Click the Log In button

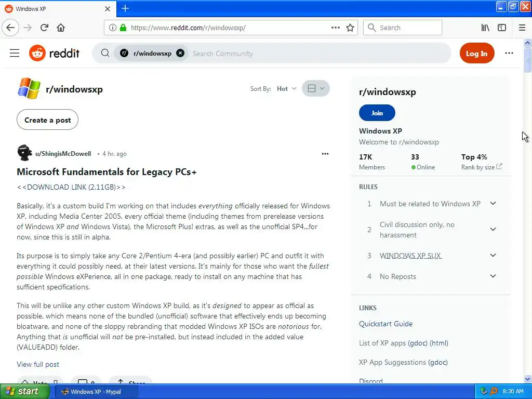click(477, 54)
